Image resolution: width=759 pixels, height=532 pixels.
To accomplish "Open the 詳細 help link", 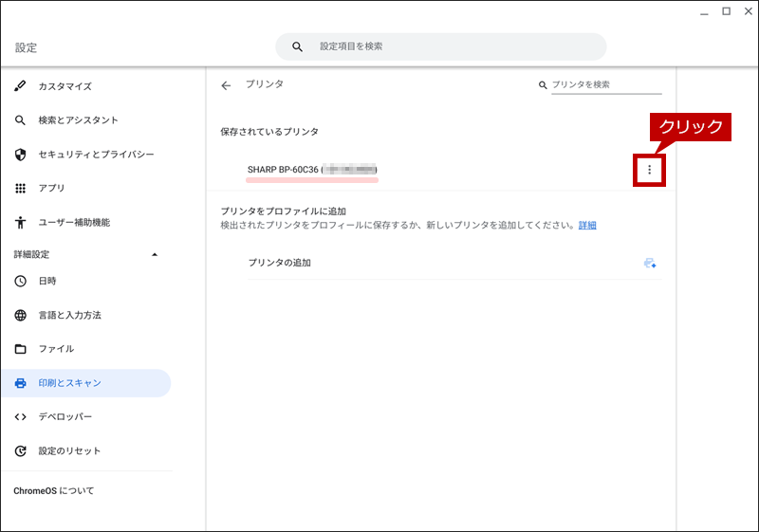I will (x=587, y=226).
